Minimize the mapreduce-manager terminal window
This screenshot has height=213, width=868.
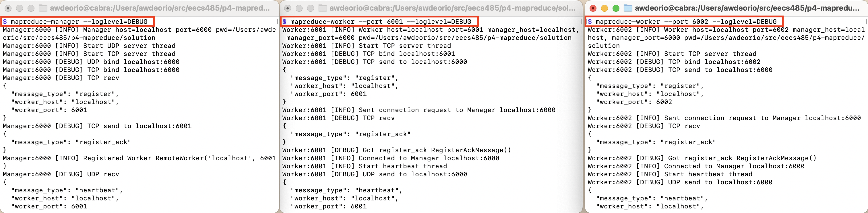(20, 8)
